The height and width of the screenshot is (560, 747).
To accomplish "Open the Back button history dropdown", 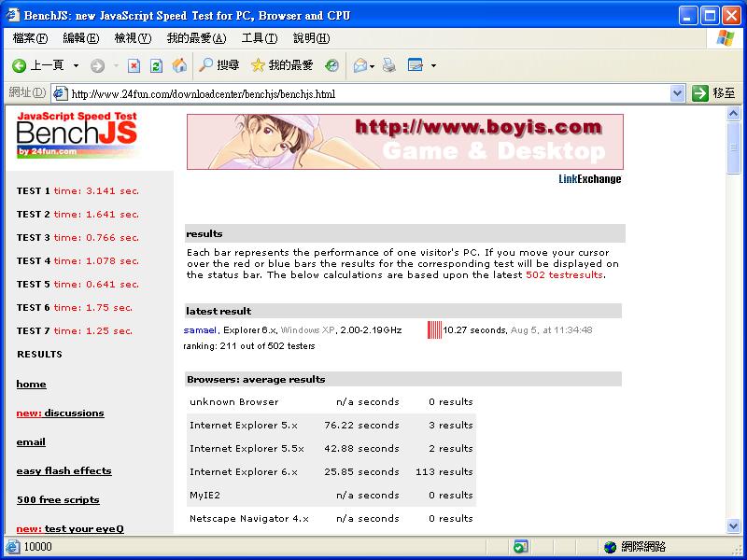I will [x=76, y=65].
